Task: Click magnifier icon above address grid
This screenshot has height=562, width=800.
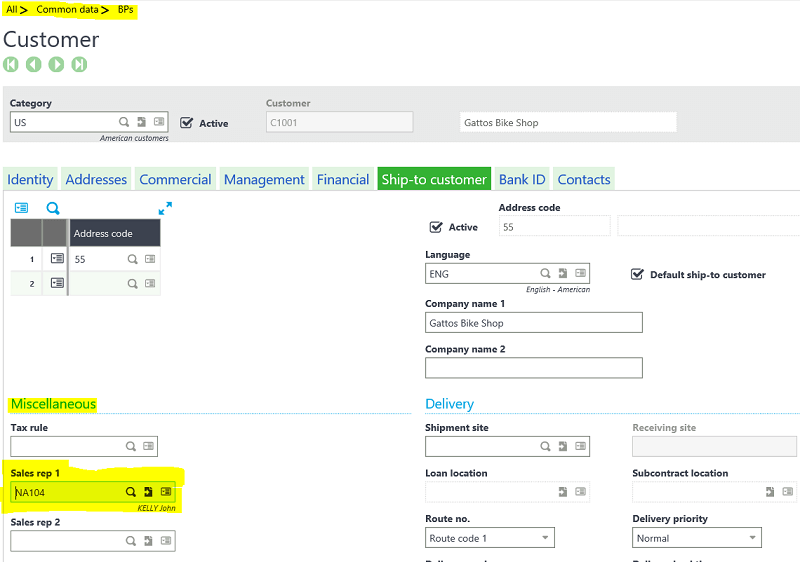Action: click(53, 208)
